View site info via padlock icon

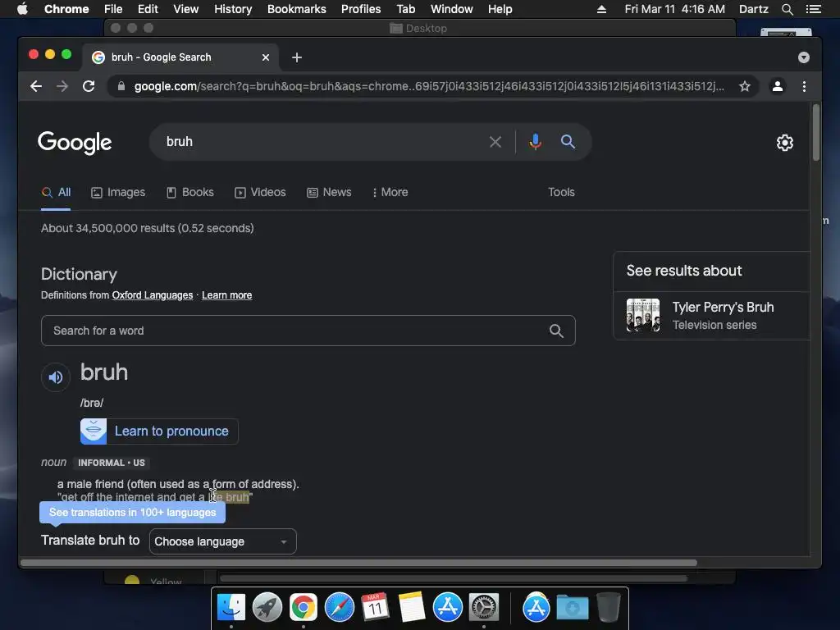click(121, 86)
